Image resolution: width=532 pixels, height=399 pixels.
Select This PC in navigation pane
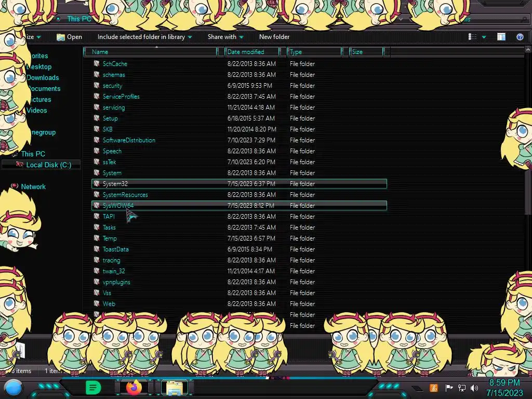(x=33, y=154)
